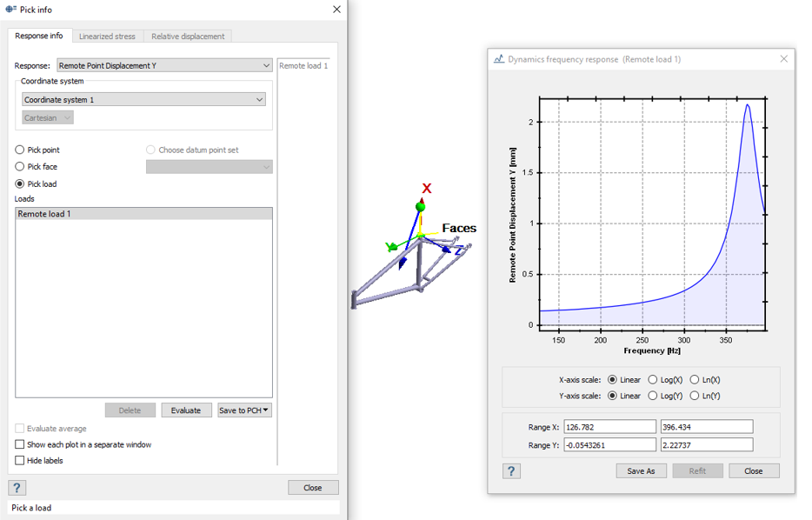Enable Show each plot in separate window
812x520 pixels.
(x=20, y=444)
